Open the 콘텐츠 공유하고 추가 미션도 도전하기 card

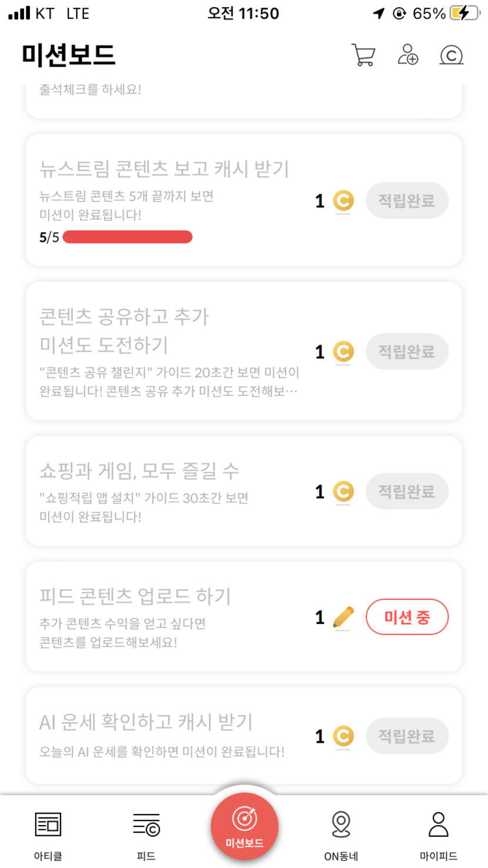click(x=171, y=350)
